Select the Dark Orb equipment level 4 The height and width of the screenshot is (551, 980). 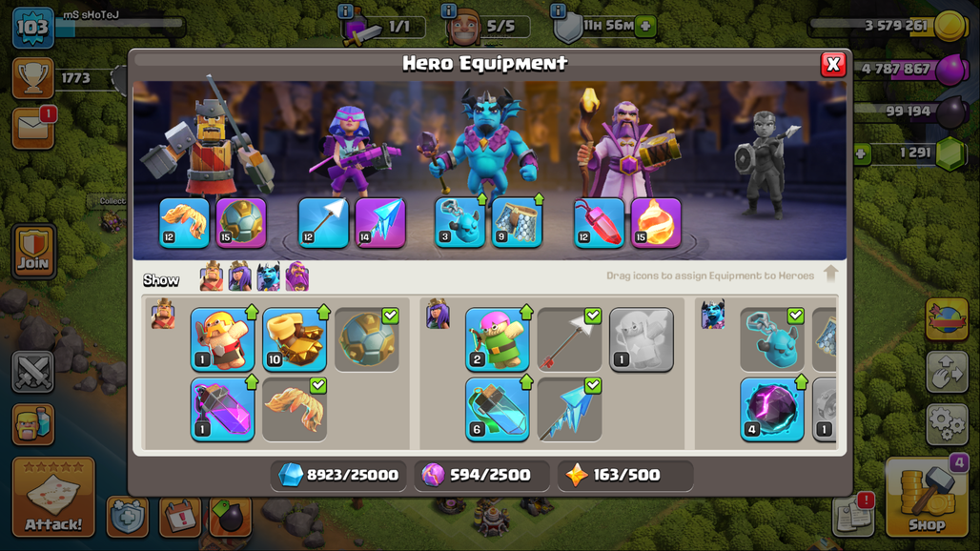772,409
